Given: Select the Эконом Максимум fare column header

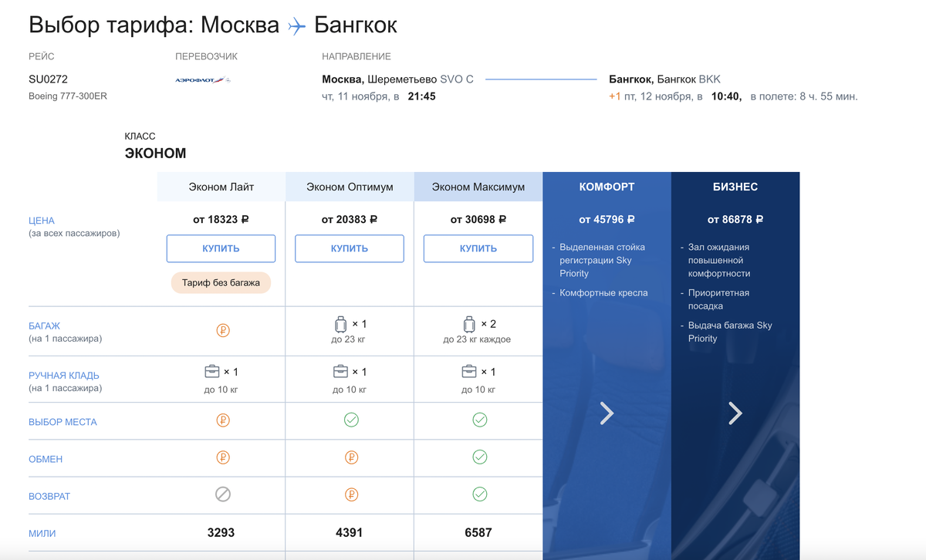Looking at the screenshot, I should (x=478, y=187).
